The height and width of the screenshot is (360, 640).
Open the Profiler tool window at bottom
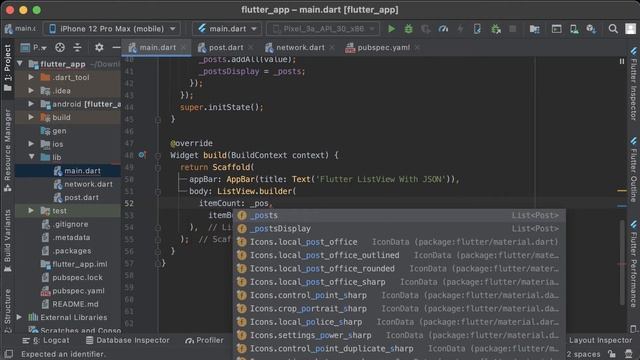click(x=204, y=340)
